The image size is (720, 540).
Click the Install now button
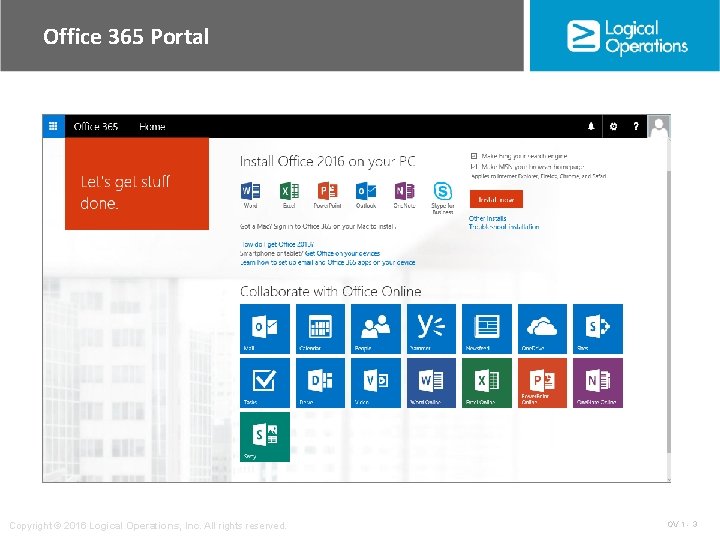[496, 200]
